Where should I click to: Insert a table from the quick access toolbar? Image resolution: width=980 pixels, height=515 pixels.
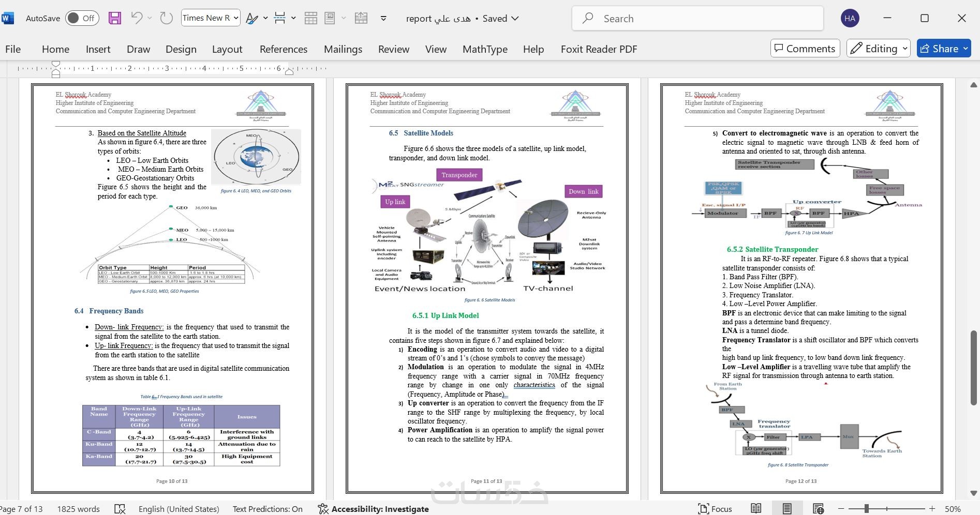(x=311, y=19)
